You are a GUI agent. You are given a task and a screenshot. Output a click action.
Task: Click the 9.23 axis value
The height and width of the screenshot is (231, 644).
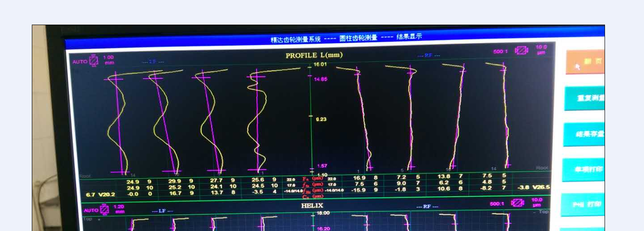pos(320,119)
